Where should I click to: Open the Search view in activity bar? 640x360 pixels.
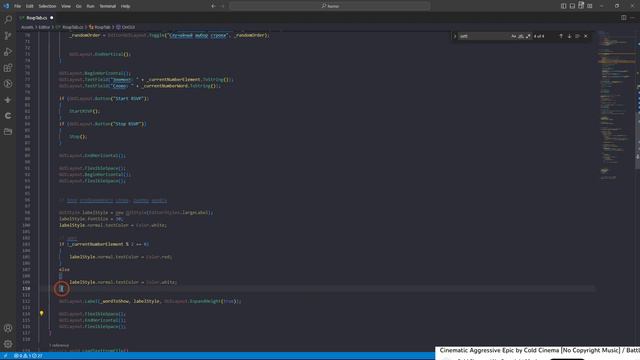pyautogui.click(x=8, y=20)
